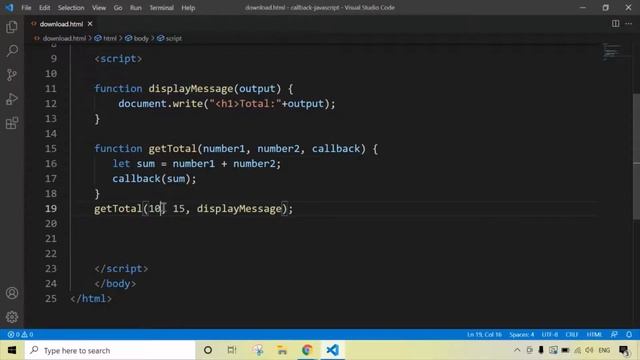
Task: Open the Explorer view in activity bar
Action: click(x=12, y=27)
